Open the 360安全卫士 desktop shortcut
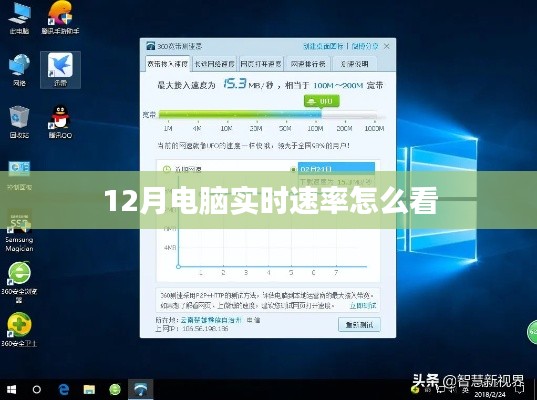 click(19, 329)
